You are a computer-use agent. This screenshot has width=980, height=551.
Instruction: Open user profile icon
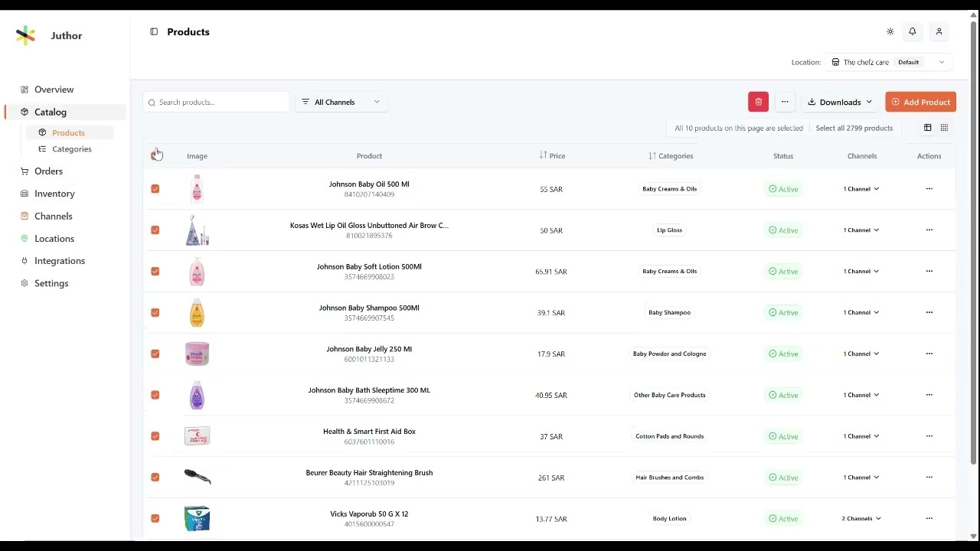939,31
